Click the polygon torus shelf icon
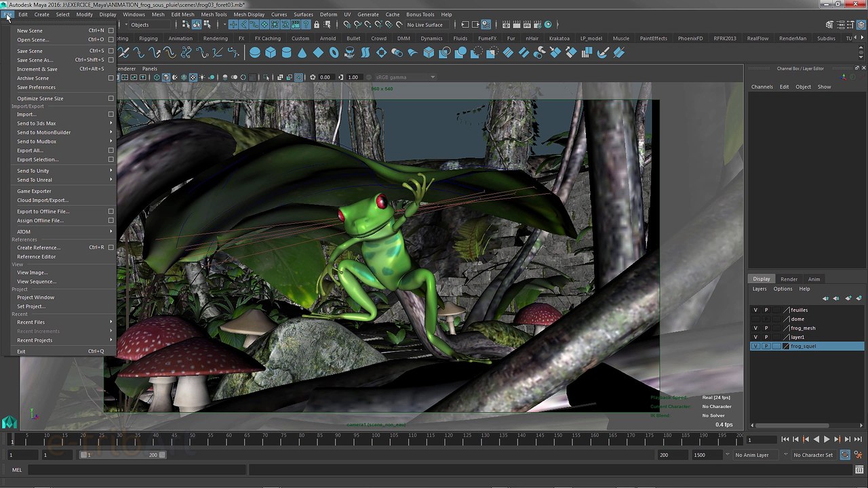 click(x=334, y=53)
